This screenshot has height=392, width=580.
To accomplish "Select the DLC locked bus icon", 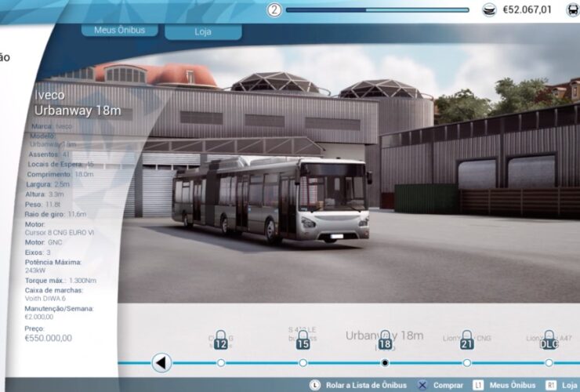I will tap(549, 341).
